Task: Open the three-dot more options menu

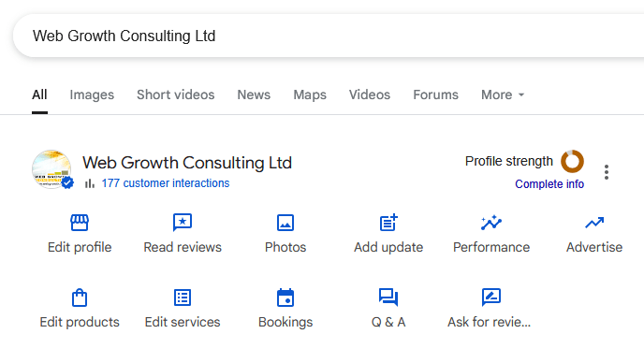Action: [x=607, y=172]
